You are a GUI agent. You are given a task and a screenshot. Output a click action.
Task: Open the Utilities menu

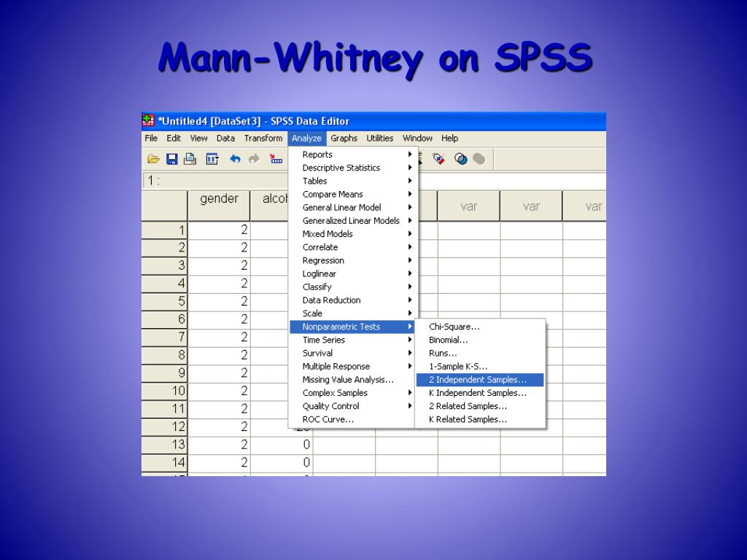[x=379, y=138]
